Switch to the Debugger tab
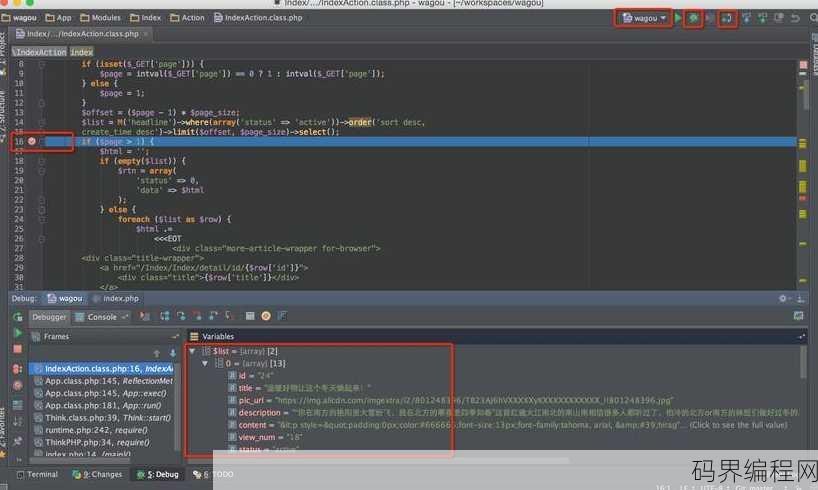Screen dimensions: 818x490 tap(50, 317)
